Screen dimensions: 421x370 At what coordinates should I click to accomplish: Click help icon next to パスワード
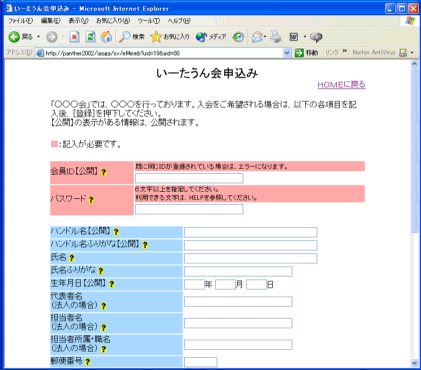click(91, 200)
